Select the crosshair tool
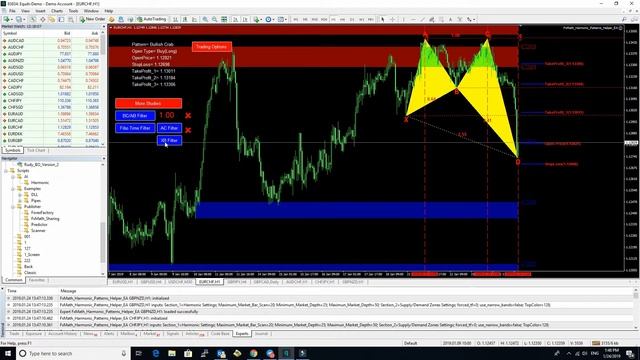Viewport: 640px width, 360px height. 392,19
